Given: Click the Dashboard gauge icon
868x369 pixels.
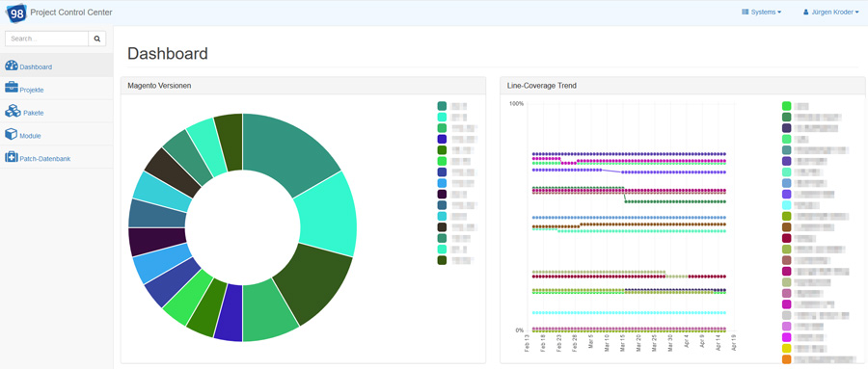Looking at the screenshot, I should coord(11,66).
